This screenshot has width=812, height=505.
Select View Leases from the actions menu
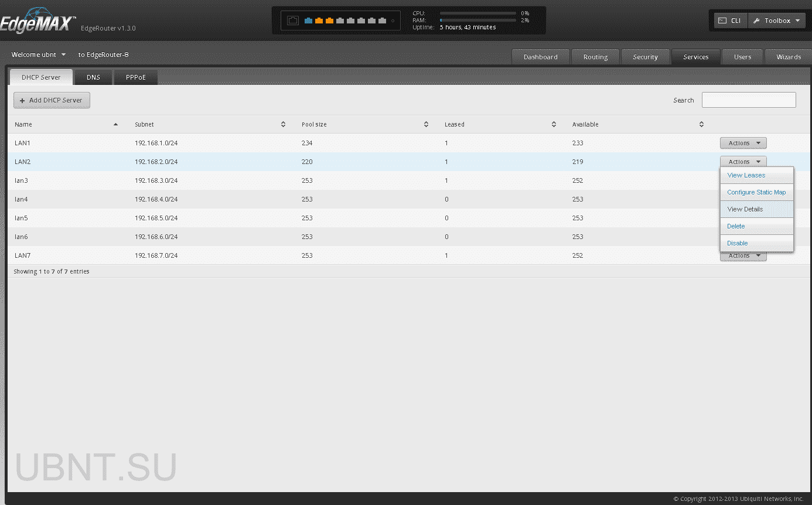click(746, 175)
